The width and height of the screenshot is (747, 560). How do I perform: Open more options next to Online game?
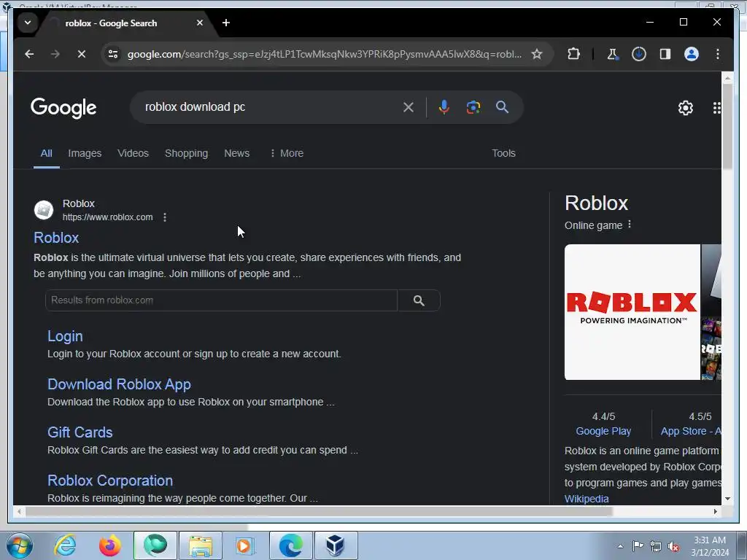coord(630,225)
